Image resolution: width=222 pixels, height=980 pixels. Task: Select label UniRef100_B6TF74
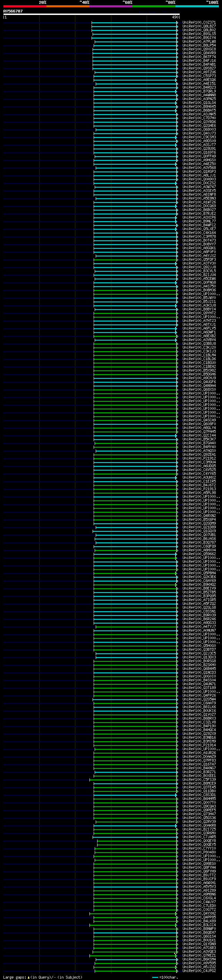[199, 57]
